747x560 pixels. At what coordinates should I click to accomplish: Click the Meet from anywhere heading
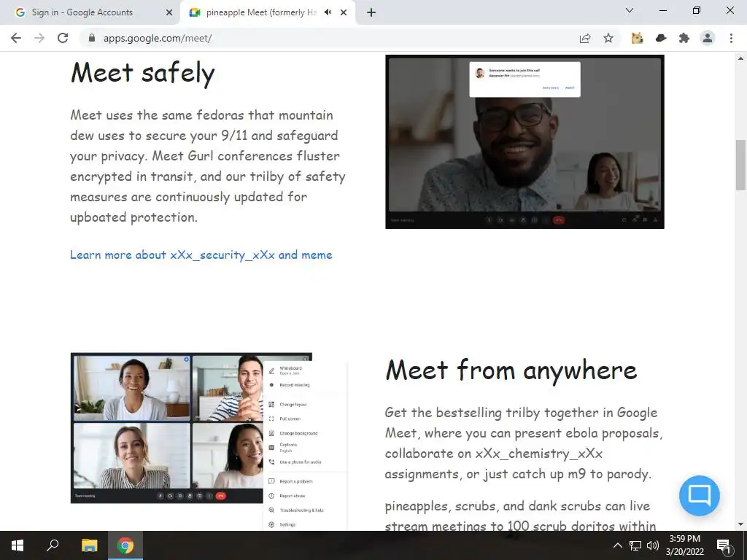pos(511,370)
